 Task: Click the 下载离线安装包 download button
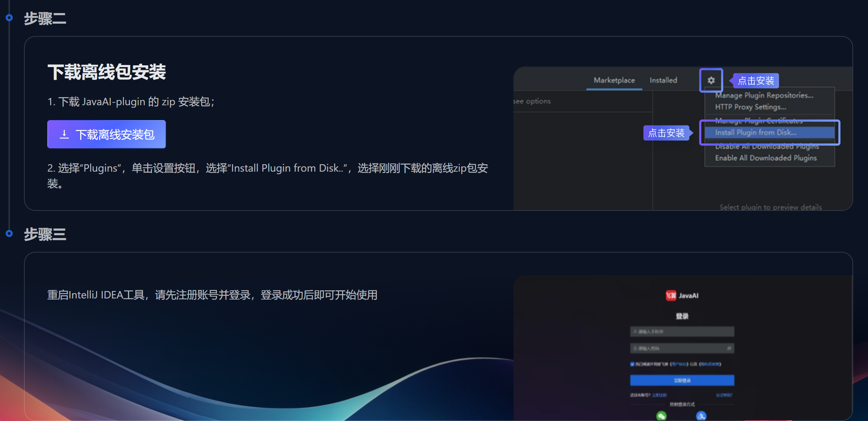pyautogui.click(x=107, y=134)
